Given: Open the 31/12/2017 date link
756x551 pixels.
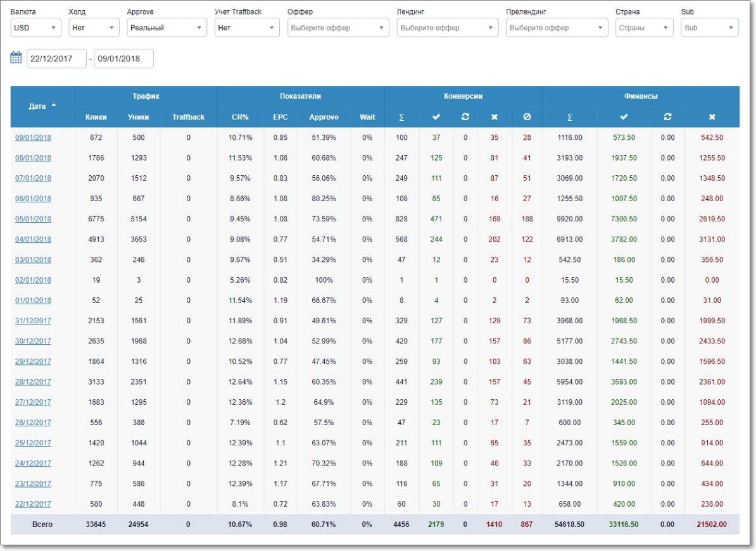Looking at the screenshot, I should (x=34, y=321).
